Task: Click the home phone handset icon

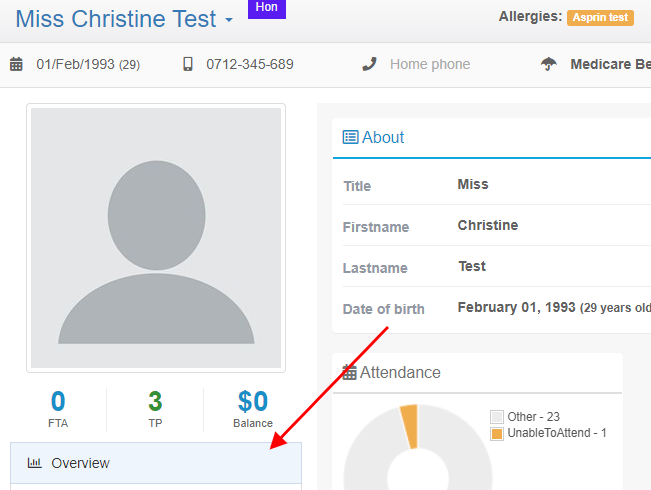Action: (x=369, y=64)
